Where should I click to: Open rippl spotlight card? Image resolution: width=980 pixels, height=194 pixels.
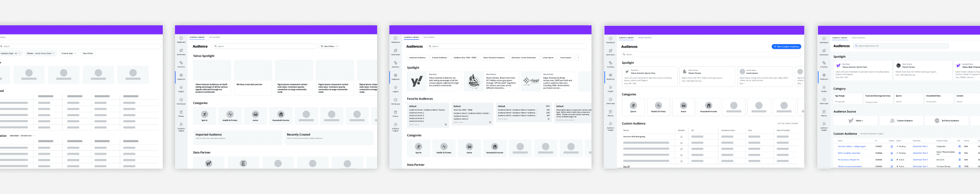548,81
